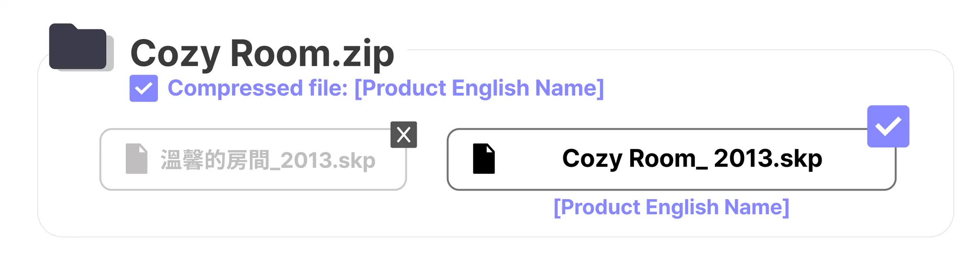Click the dark folder icon beside Cozy Room.zip

click(x=78, y=46)
